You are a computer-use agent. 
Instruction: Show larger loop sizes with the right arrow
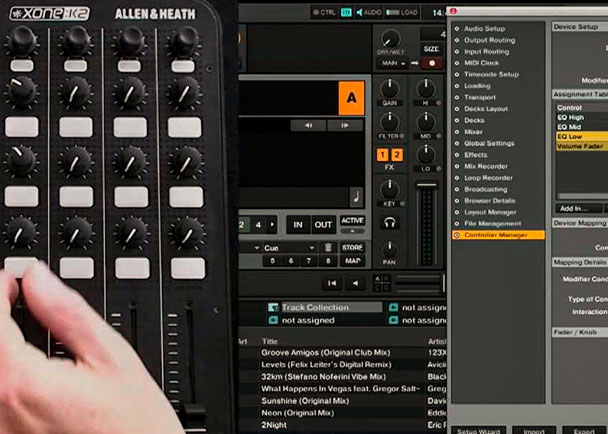coord(272,225)
